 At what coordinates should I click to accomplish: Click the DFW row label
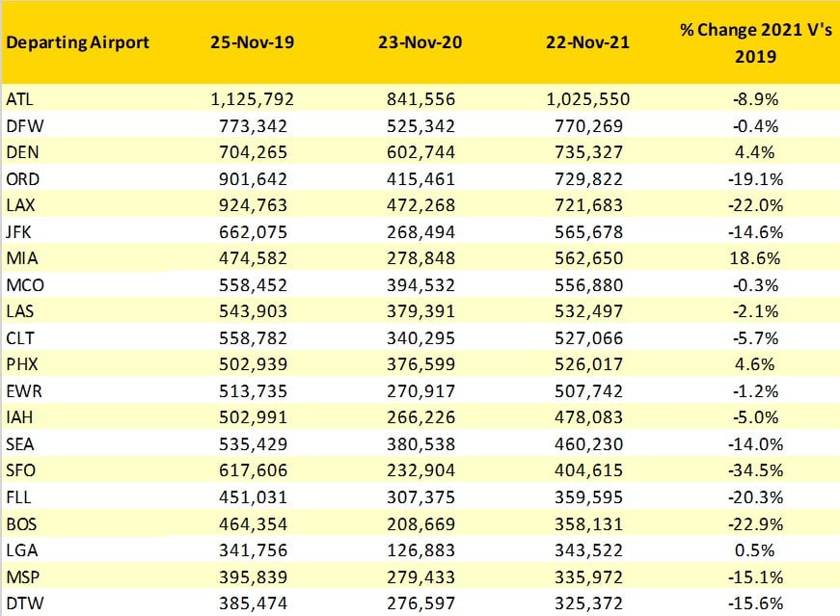click(21, 125)
